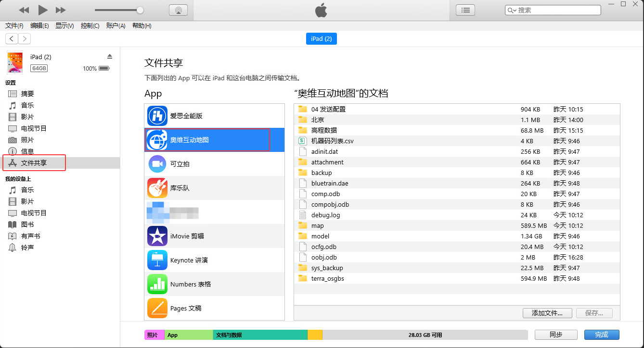Select the iPad (2) device tab
The height and width of the screenshot is (348, 644).
click(x=322, y=39)
